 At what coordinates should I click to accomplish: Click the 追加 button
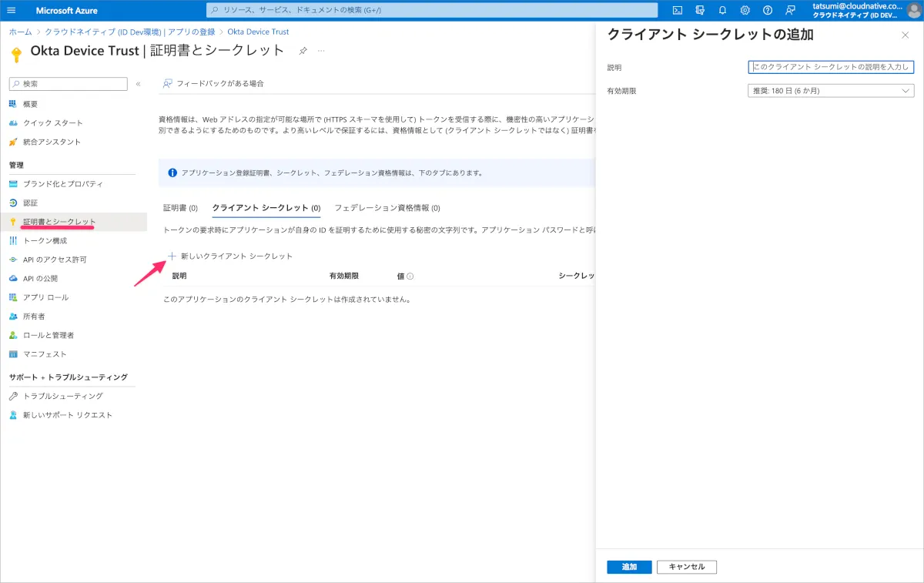click(x=629, y=567)
